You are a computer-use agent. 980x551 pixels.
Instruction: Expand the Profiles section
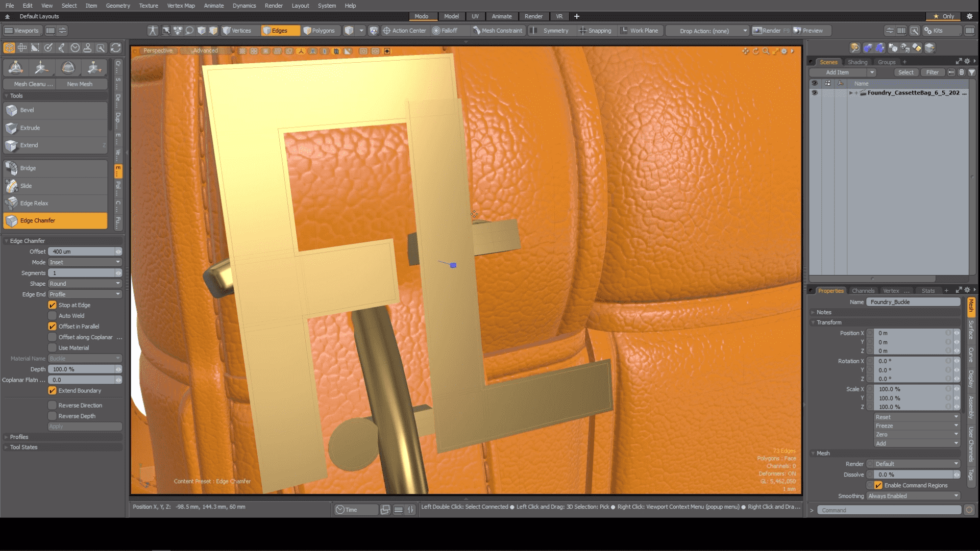(19, 437)
